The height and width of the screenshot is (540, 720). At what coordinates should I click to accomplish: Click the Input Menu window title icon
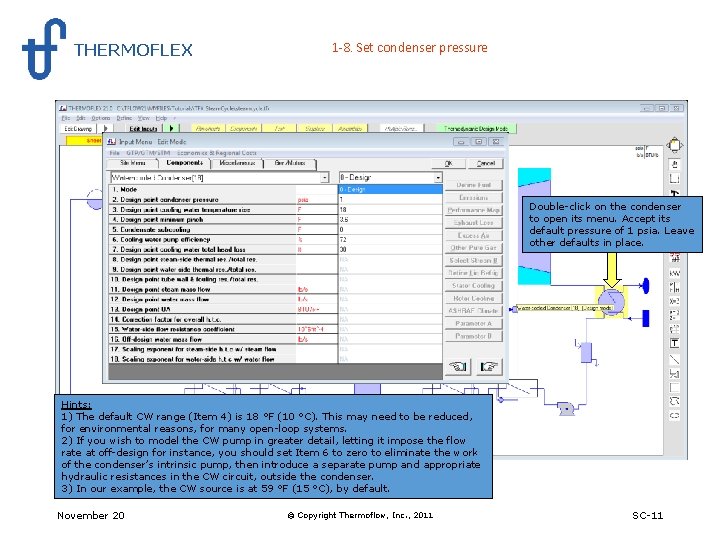pos(112,142)
